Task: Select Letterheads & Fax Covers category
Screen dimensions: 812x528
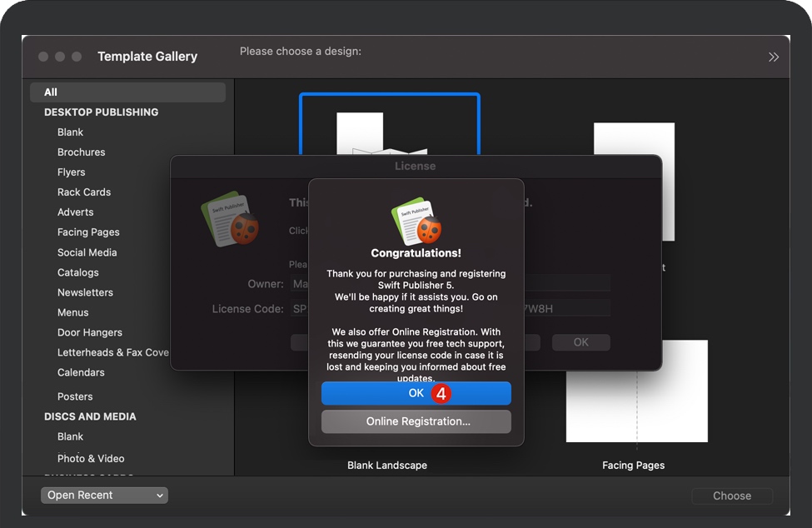Action: pos(113,352)
